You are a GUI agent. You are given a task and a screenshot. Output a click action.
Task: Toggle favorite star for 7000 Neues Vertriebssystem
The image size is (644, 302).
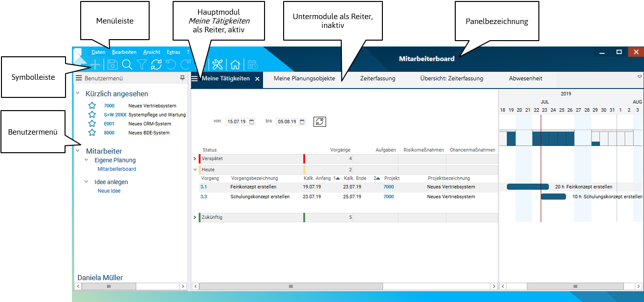coord(92,106)
